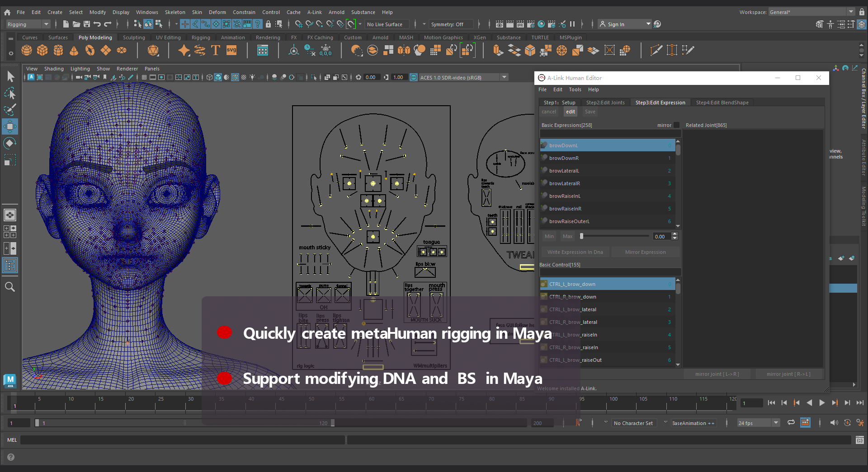This screenshot has width=868, height=472.
Task: Open the Type tool in shelf
Action: [216, 51]
